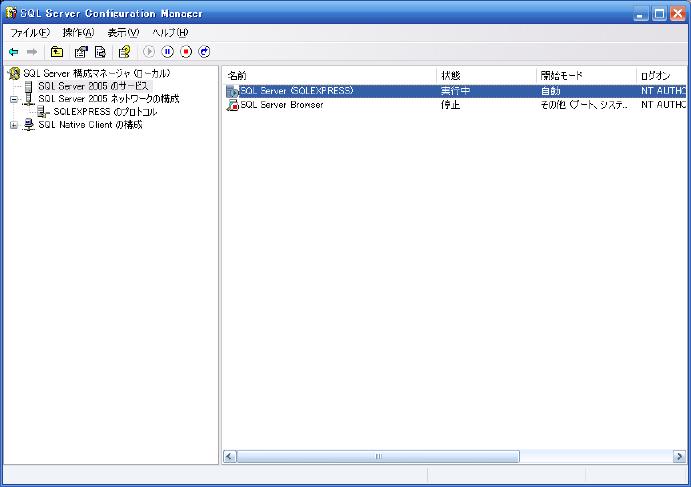Image resolution: width=691 pixels, height=487 pixels.
Task: Click the Start service toolbar button
Action: click(x=149, y=52)
